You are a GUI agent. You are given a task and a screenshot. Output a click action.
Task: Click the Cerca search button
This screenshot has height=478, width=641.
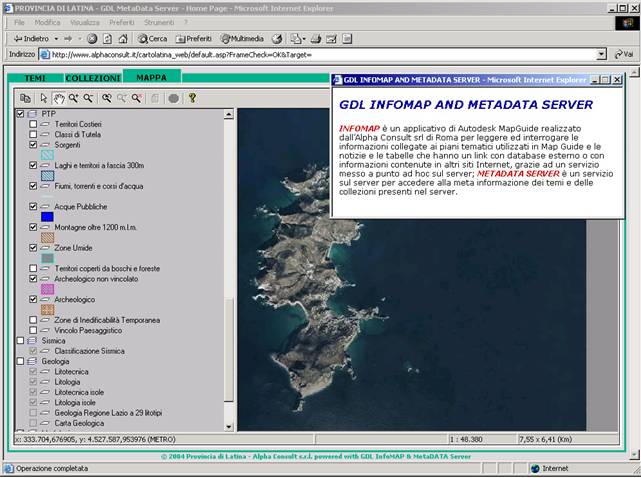click(152, 39)
